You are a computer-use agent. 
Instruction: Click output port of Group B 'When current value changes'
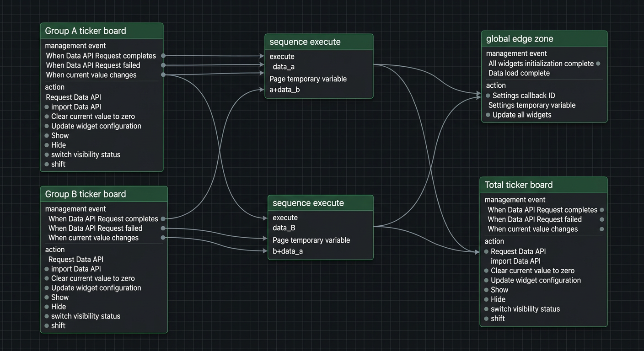pos(163,238)
